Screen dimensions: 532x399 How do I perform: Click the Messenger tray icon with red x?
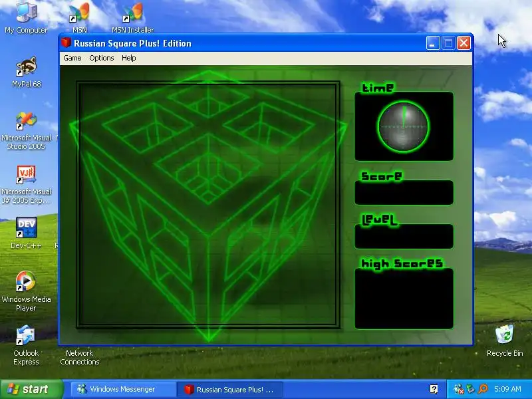[458, 389]
